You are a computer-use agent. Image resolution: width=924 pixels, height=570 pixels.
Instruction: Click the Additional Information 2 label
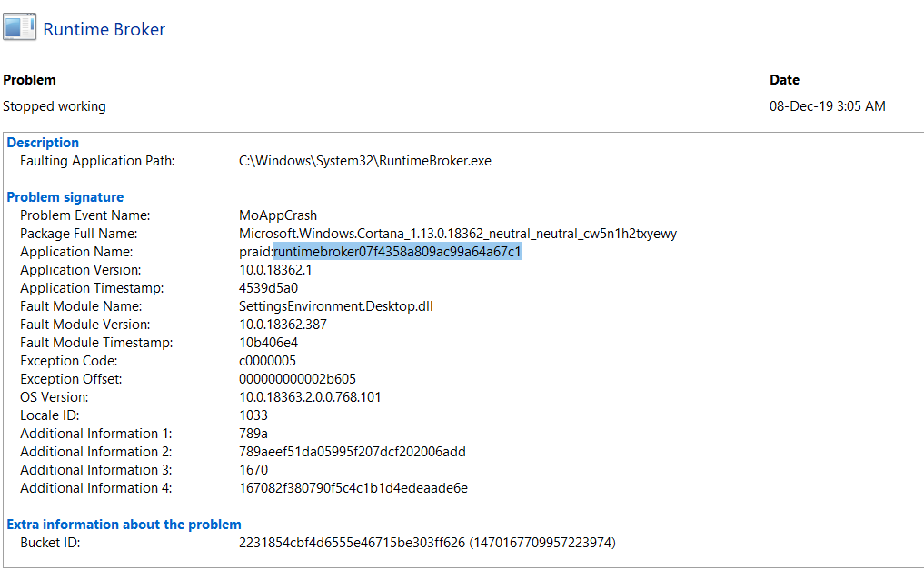96,452
